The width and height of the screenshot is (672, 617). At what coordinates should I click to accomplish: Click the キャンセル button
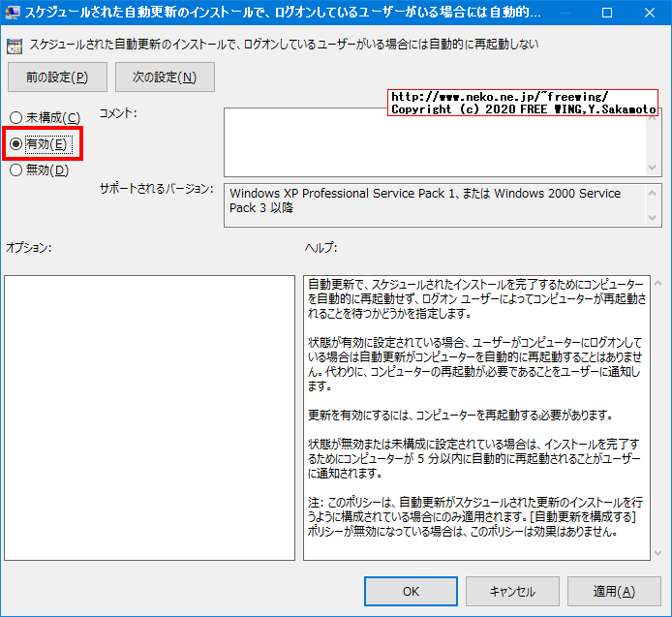(512, 591)
